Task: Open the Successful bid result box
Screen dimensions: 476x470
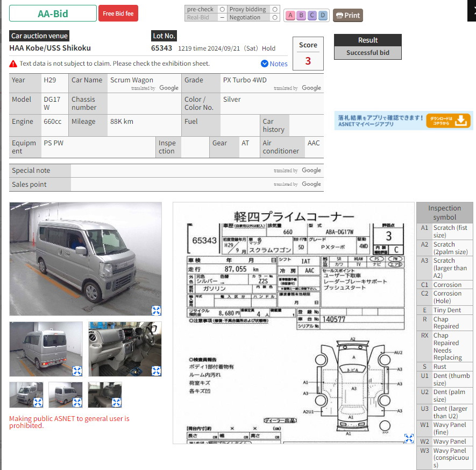Action: pyautogui.click(x=368, y=53)
